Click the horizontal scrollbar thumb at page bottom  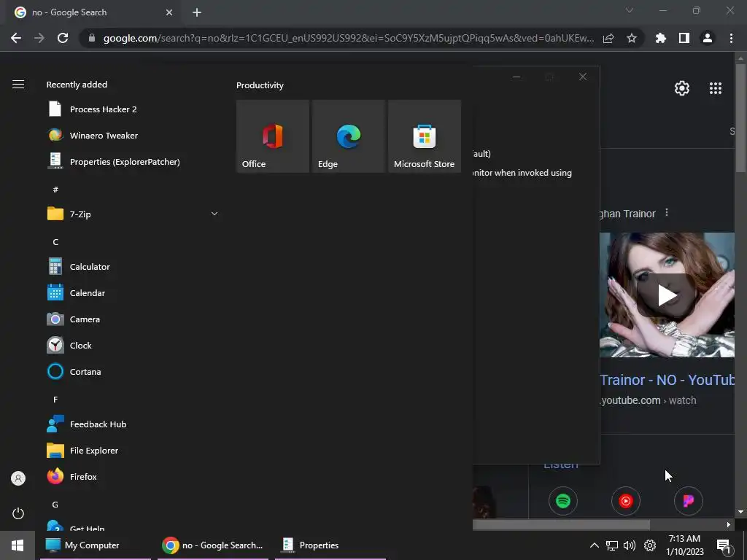pos(561,525)
